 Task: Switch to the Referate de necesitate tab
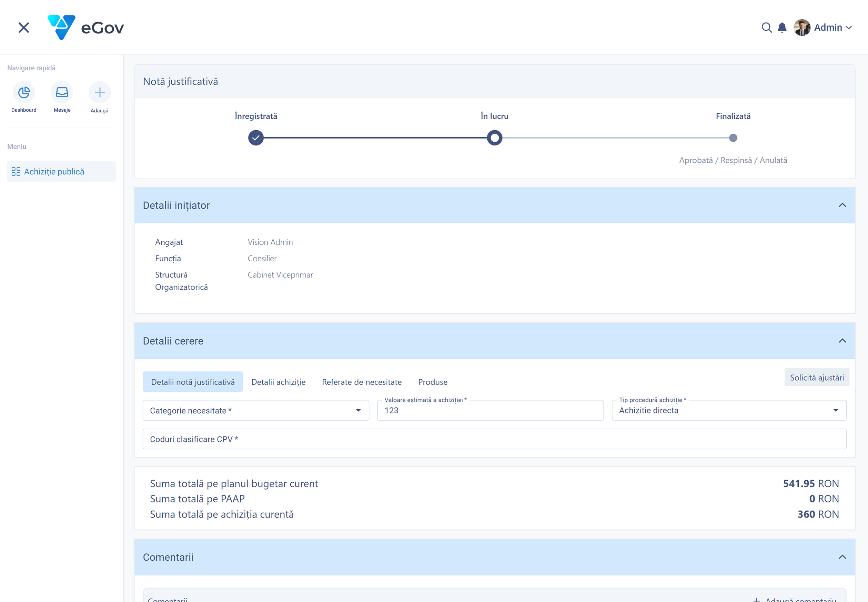(362, 382)
